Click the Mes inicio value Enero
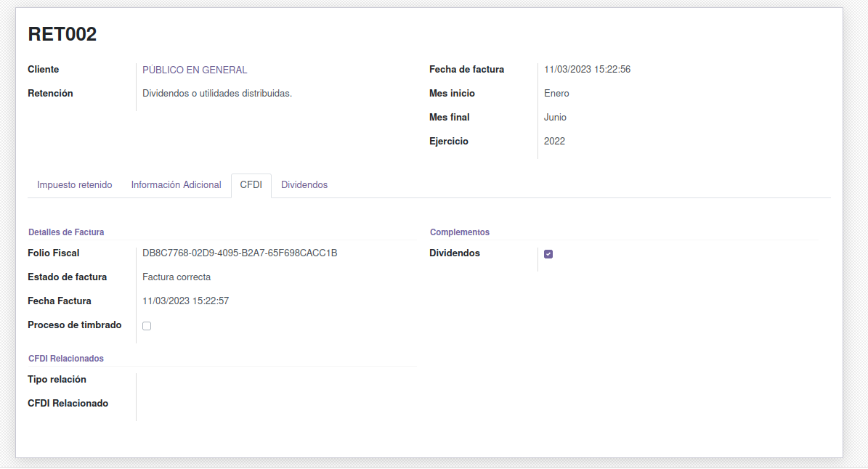The height and width of the screenshot is (469, 868). (x=556, y=94)
